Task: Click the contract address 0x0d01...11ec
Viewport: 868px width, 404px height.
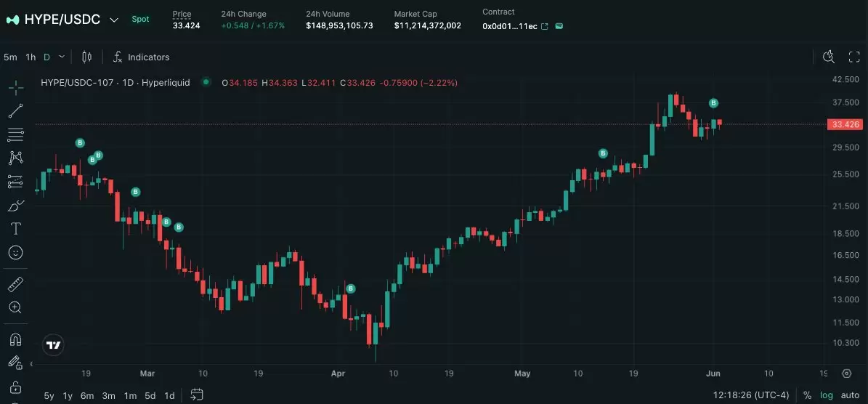Action: pyautogui.click(x=510, y=26)
